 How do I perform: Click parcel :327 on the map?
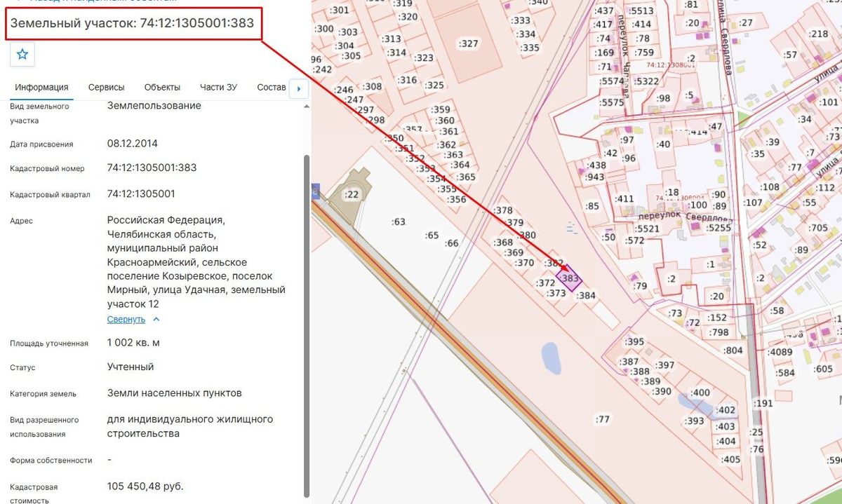pos(468,43)
